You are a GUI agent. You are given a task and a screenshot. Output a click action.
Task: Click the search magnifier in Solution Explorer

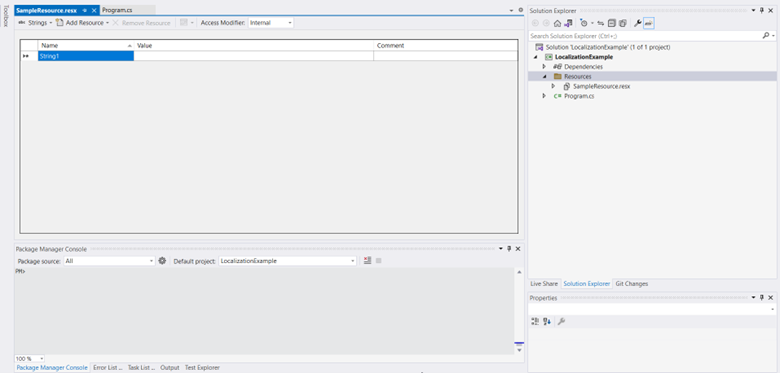766,36
